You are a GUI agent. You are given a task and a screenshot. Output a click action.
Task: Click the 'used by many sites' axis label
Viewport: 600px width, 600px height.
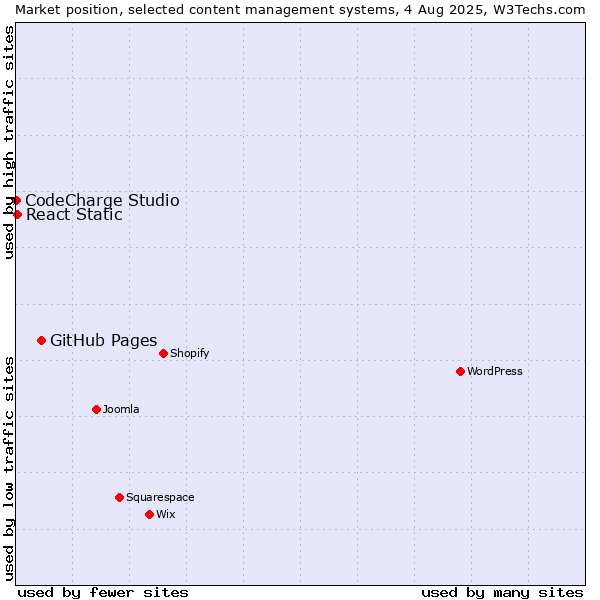[502, 593]
